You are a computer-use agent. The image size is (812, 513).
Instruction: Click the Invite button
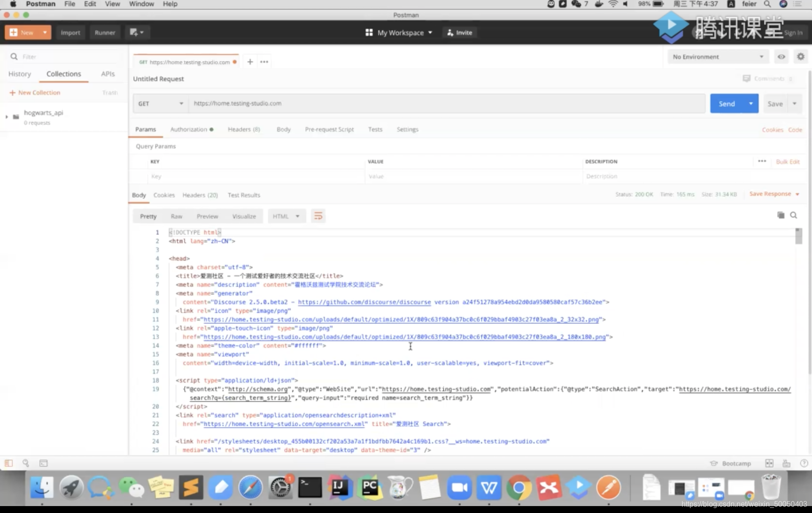(460, 32)
